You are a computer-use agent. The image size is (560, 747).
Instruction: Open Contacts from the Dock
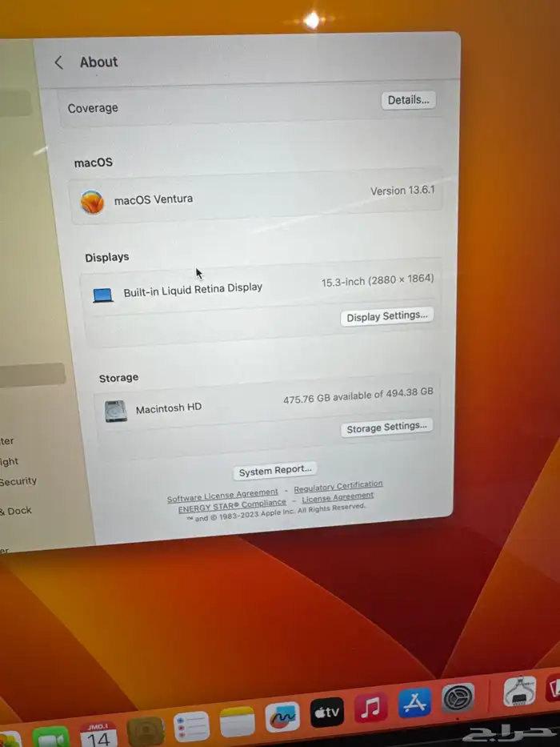click(146, 731)
